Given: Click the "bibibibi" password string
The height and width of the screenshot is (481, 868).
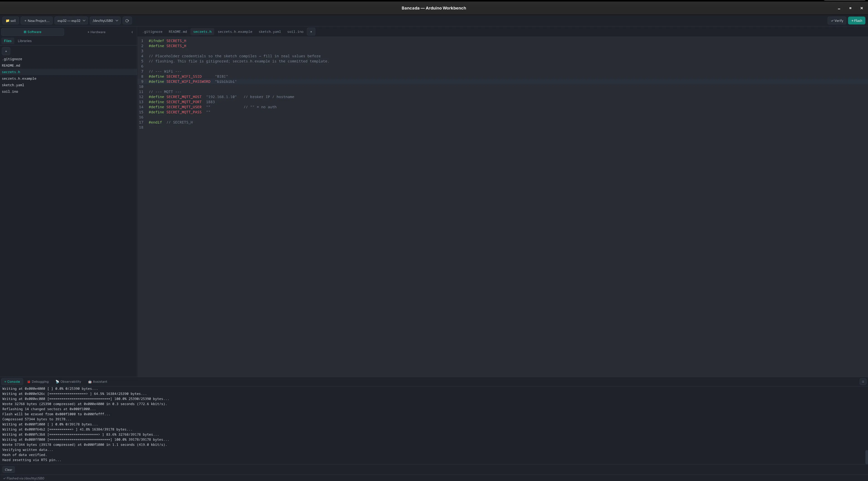Looking at the screenshot, I should (x=226, y=81).
